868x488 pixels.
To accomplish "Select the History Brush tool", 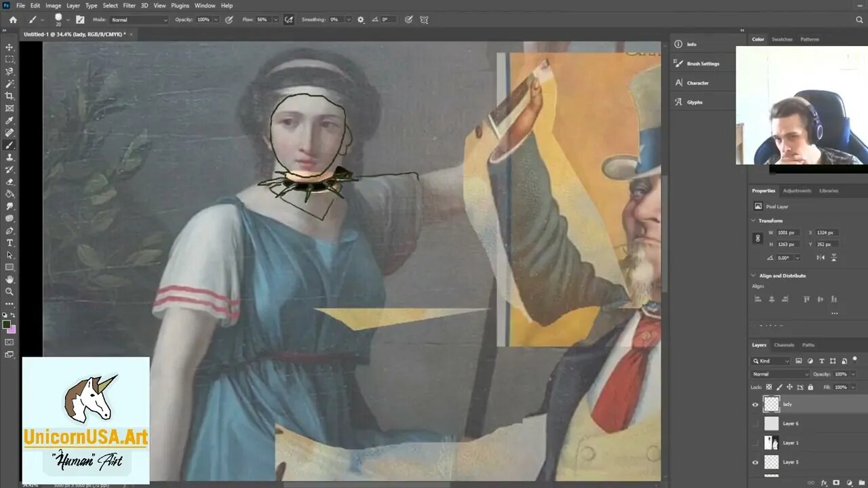I will [x=9, y=169].
